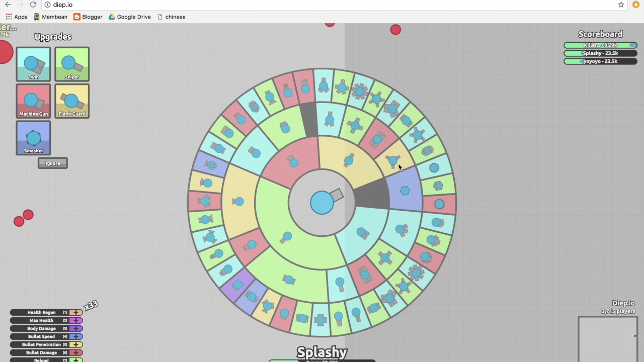The height and width of the screenshot is (362, 644).
Task: Click the Upgrades heading
Action: point(53,37)
